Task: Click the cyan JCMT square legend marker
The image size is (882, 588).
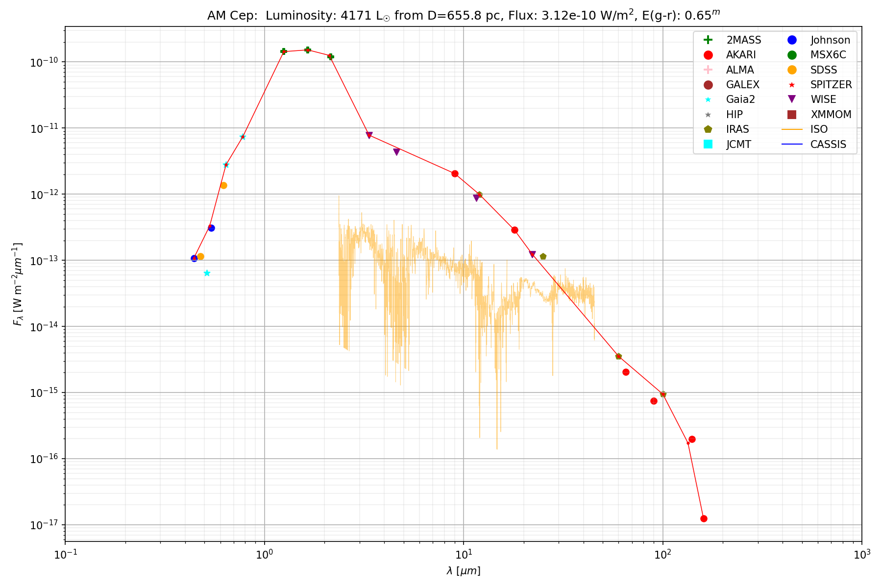Action: (x=708, y=144)
